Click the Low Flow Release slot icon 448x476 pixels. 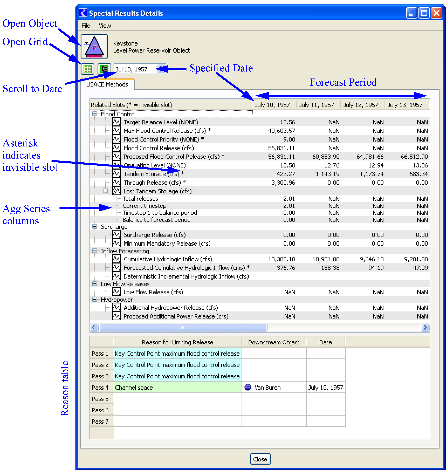point(117,292)
